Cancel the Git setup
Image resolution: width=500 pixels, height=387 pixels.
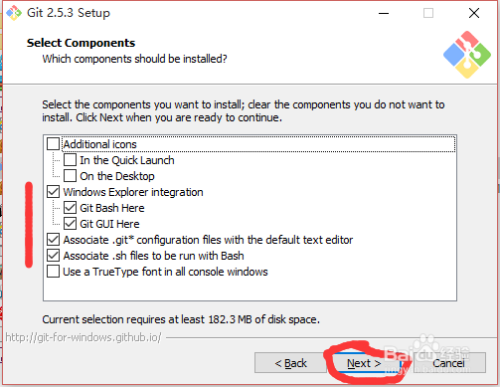(449, 363)
